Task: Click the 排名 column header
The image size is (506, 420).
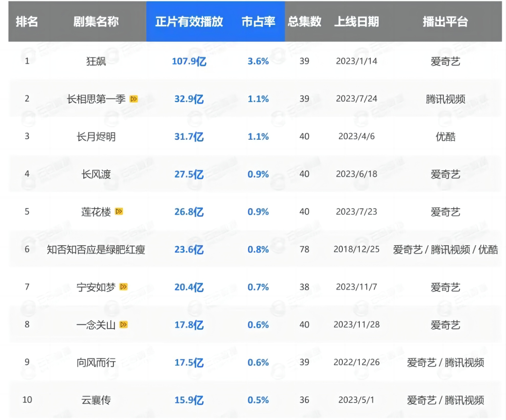Action: click(27, 22)
